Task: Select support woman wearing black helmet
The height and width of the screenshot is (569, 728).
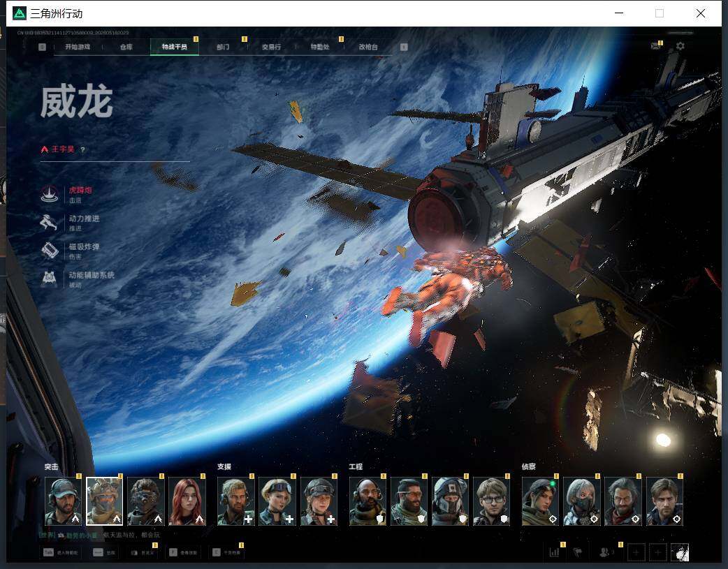Action: point(319,501)
